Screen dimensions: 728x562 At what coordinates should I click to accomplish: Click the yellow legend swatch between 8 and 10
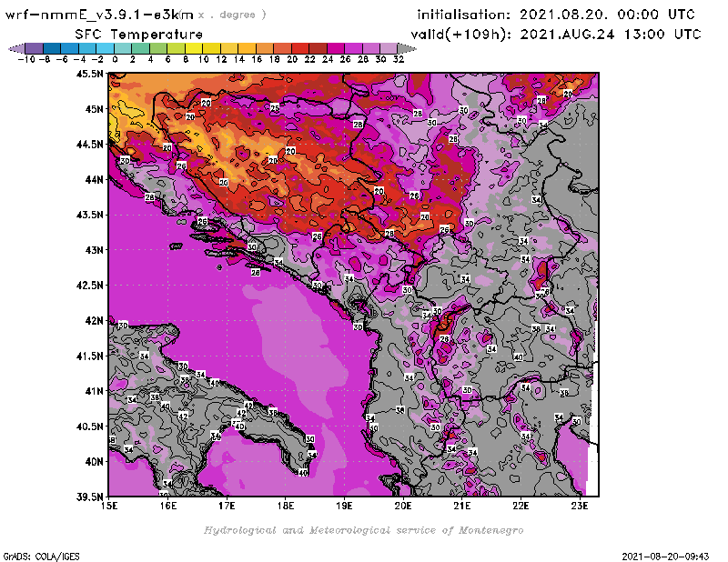194,48
